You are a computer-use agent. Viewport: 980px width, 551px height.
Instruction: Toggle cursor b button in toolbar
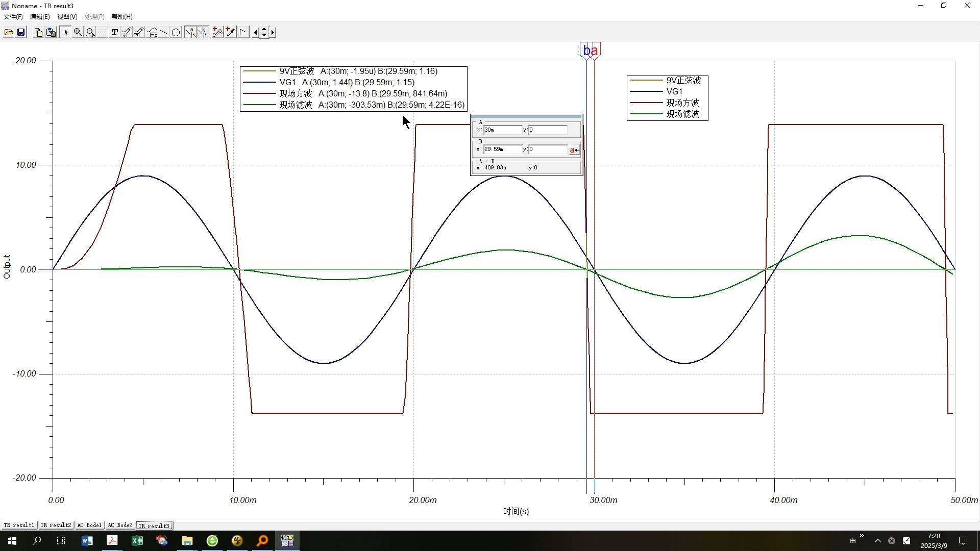(x=204, y=32)
